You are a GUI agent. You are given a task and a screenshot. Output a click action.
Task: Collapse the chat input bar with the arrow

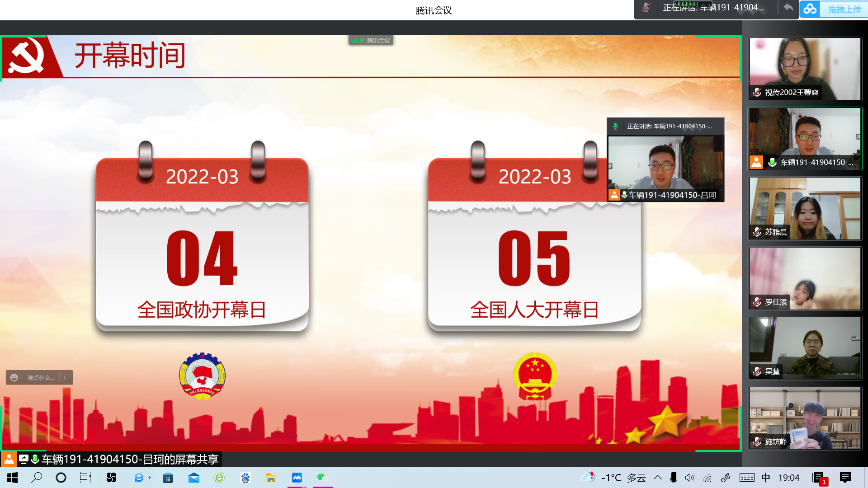click(x=65, y=377)
